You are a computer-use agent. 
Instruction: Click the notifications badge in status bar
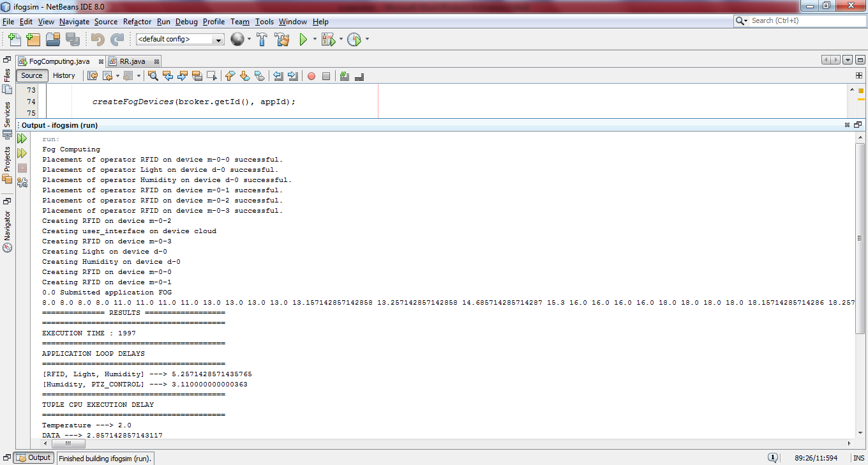(x=772, y=457)
